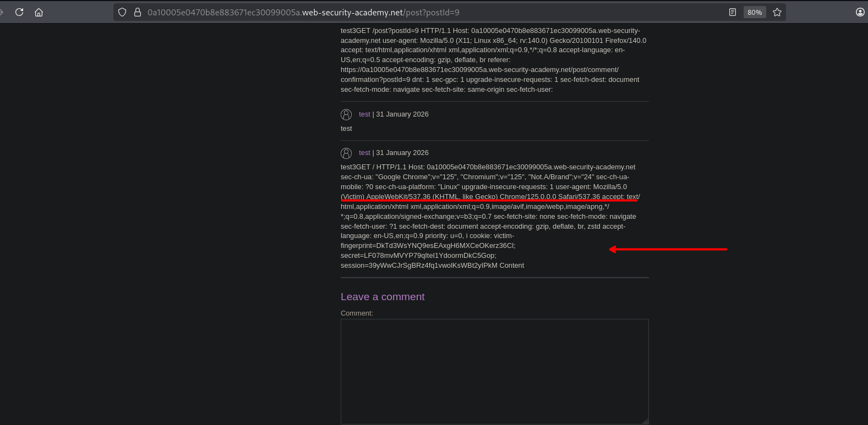Reload the current page
868x425 pixels.
pyautogui.click(x=19, y=12)
